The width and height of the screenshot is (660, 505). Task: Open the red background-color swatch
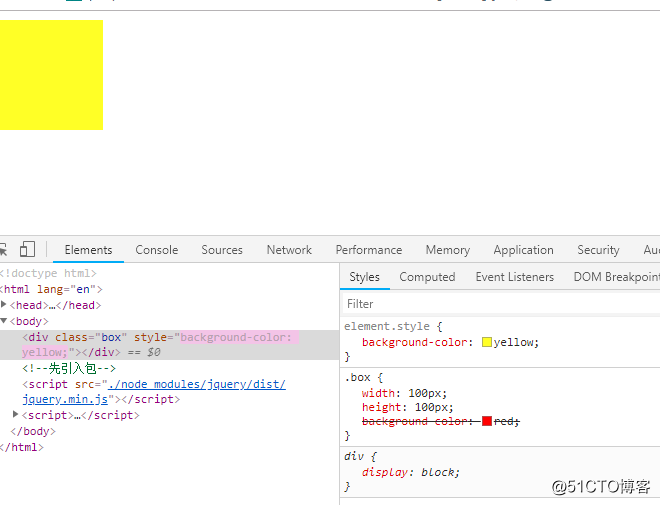(487, 421)
